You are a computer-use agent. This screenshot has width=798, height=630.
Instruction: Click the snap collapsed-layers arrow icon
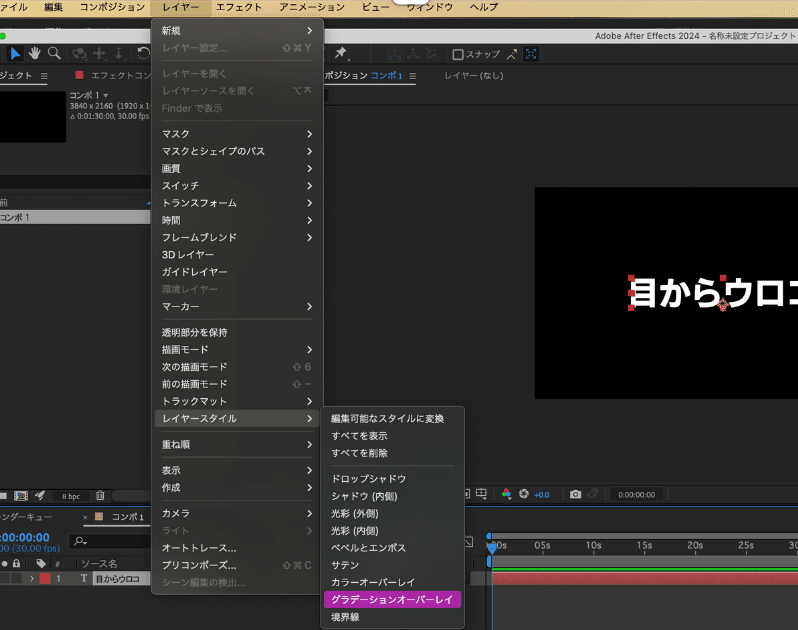click(x=512, y=54)
